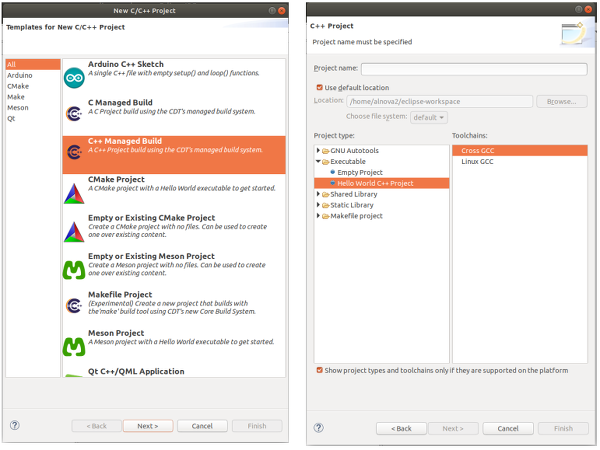This screenshot has width=600, height=450.
Task: Click Next in the C++ Project dialog
Action: pyautogui.click(x=453, y=429)
